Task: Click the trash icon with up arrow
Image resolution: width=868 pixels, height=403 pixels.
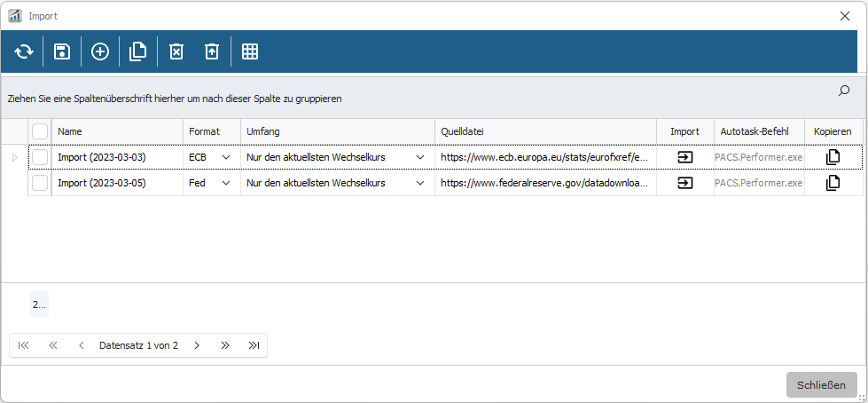Action: pyautogui.click(x=211, y=52)
